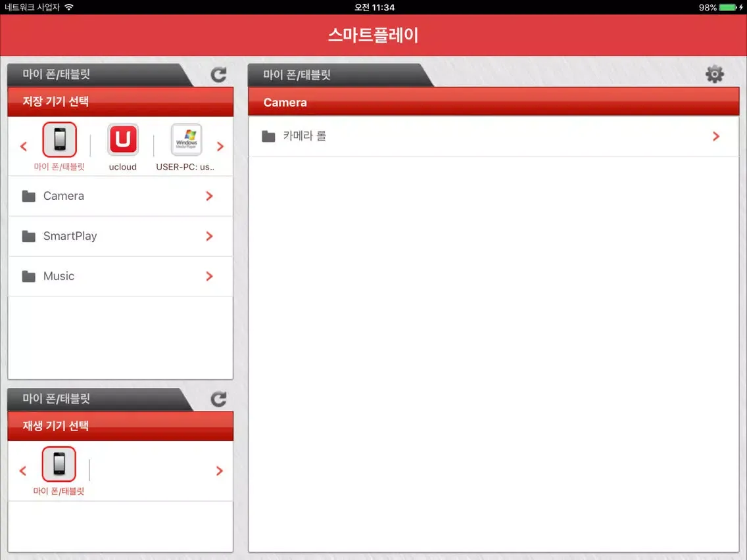
Task: Open the Camera folder
Action: [x=120, y=196]
